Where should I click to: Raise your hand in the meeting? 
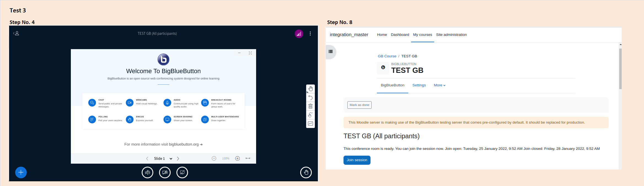(x=306, y=172)
